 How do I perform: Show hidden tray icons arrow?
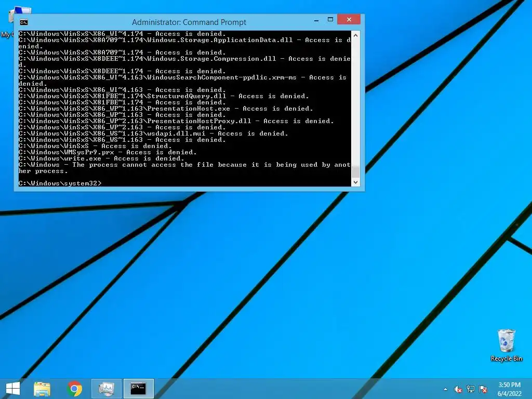pyautogui.click(x=445, y=389)
